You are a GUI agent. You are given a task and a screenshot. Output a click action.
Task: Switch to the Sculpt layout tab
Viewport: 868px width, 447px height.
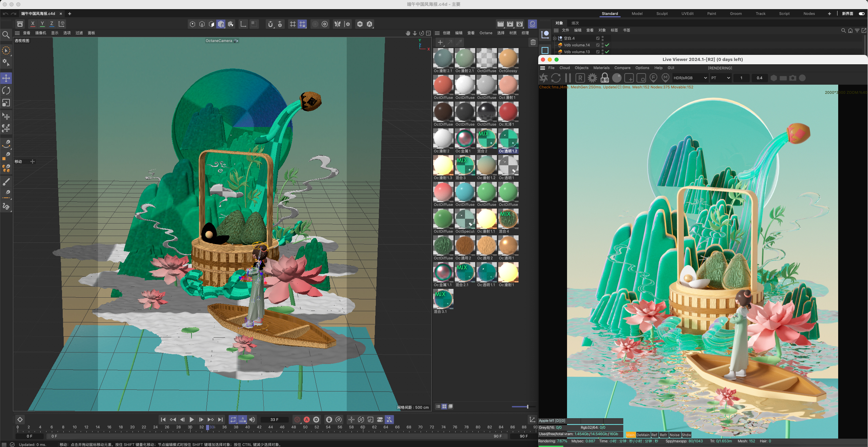[x=662, y=14]
